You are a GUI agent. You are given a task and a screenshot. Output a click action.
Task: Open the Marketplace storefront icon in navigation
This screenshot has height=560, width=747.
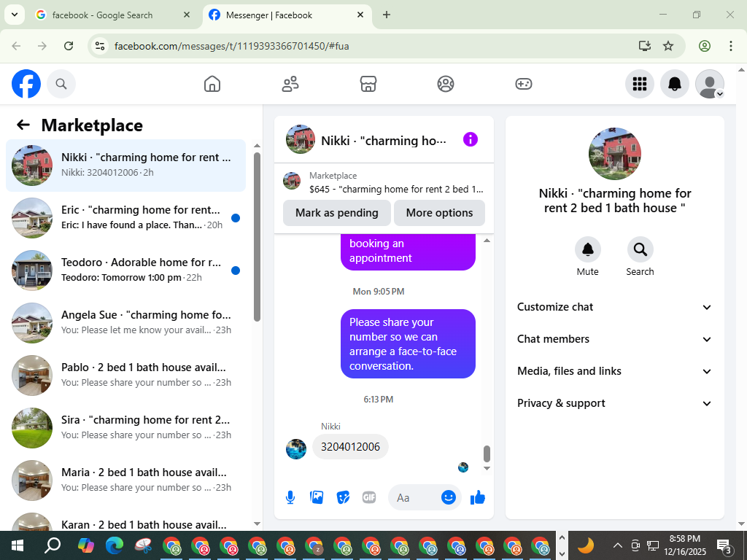point(368,84)
